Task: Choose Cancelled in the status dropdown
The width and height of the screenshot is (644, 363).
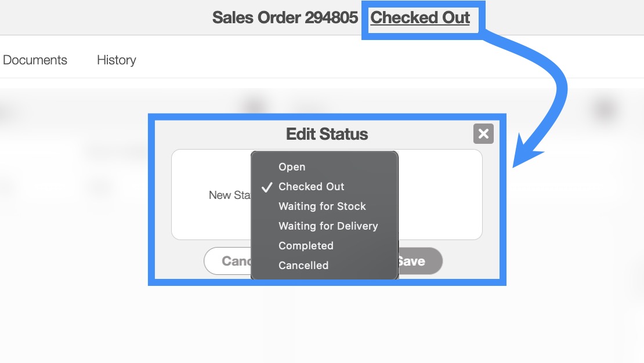Action: [303, 266]
